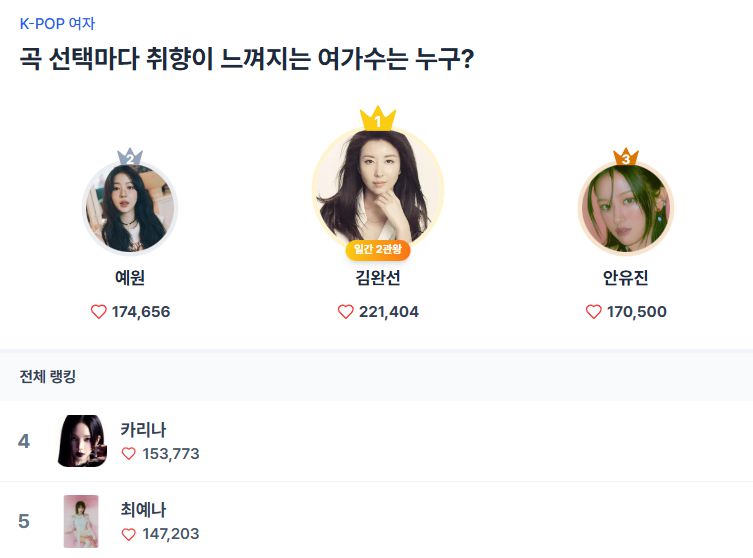Click the heart icon beside 안유진's votes
This screenshot has width=753, height=558.
(x=594, y=312)
